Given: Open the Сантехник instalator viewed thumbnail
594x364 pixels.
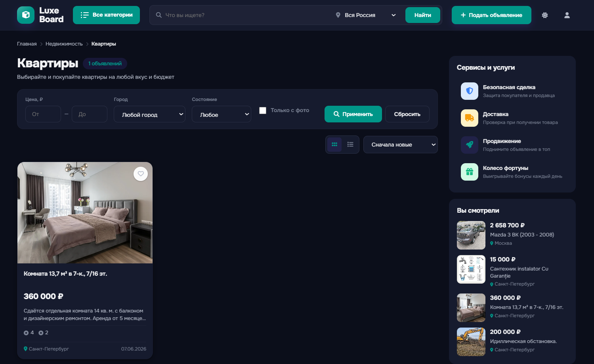Looking at the screenshot, I should point(471,269).
